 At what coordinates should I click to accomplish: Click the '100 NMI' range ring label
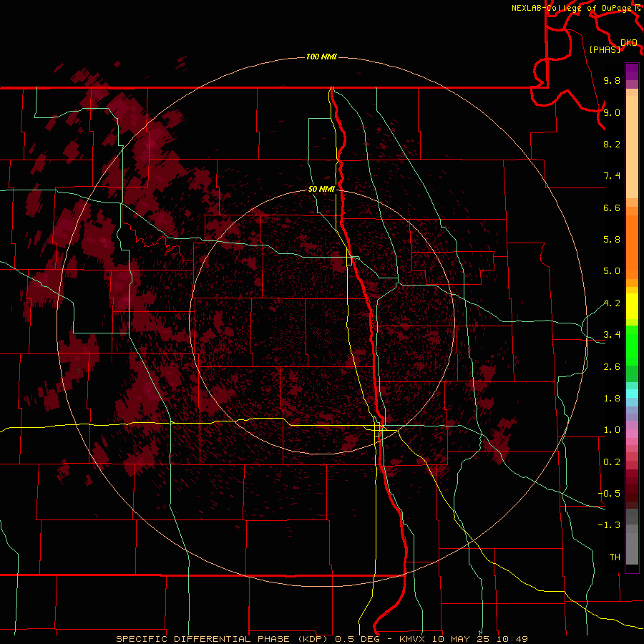coord(321,57)
